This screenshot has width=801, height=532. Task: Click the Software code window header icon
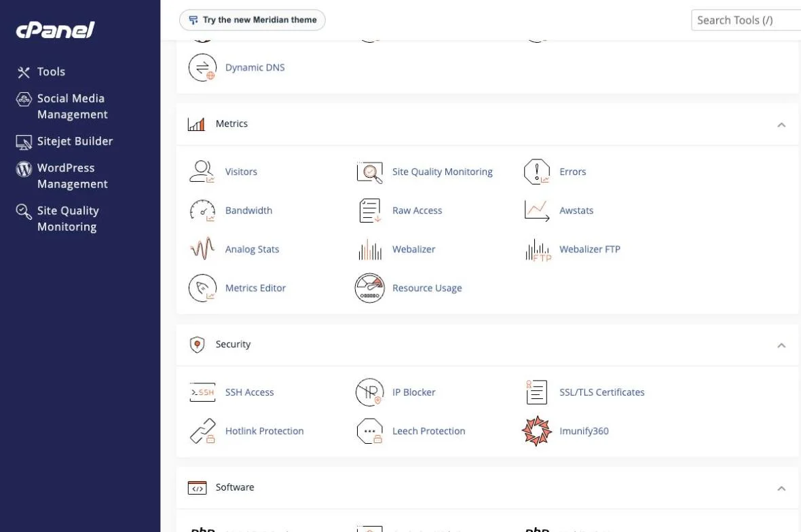197,488
